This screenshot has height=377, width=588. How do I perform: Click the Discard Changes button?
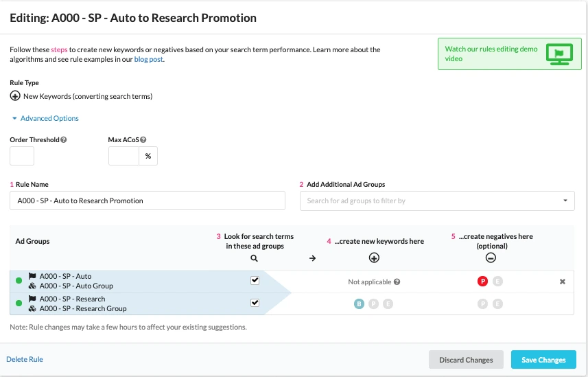466,360
